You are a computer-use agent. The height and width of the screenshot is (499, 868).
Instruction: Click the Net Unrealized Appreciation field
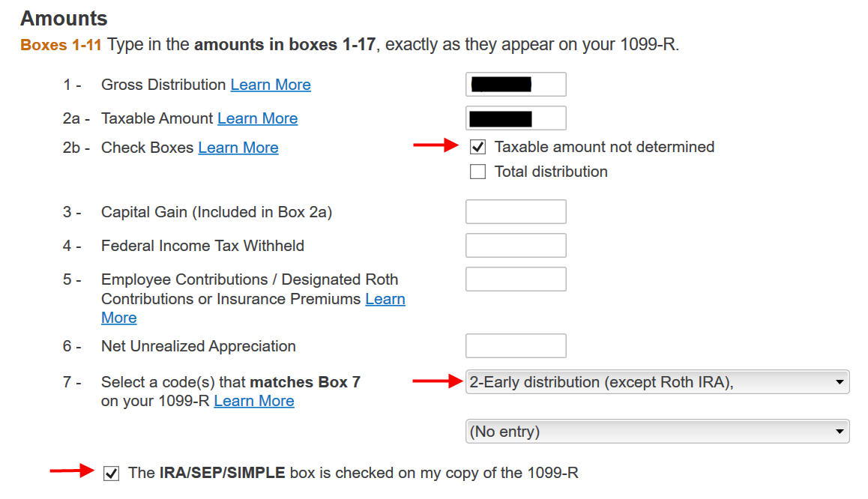click(516, 345)
